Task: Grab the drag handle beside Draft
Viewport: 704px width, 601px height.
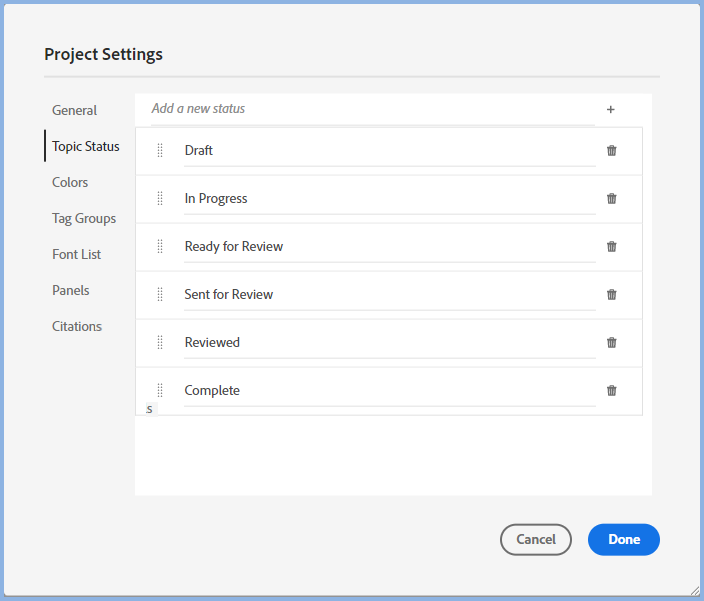Action: coord(160,151)
